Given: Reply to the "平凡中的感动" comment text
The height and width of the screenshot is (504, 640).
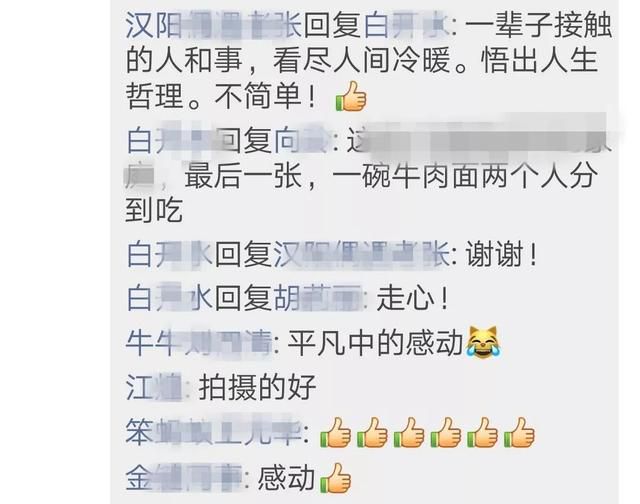Looking at the screenshot, I should (376, 343).
